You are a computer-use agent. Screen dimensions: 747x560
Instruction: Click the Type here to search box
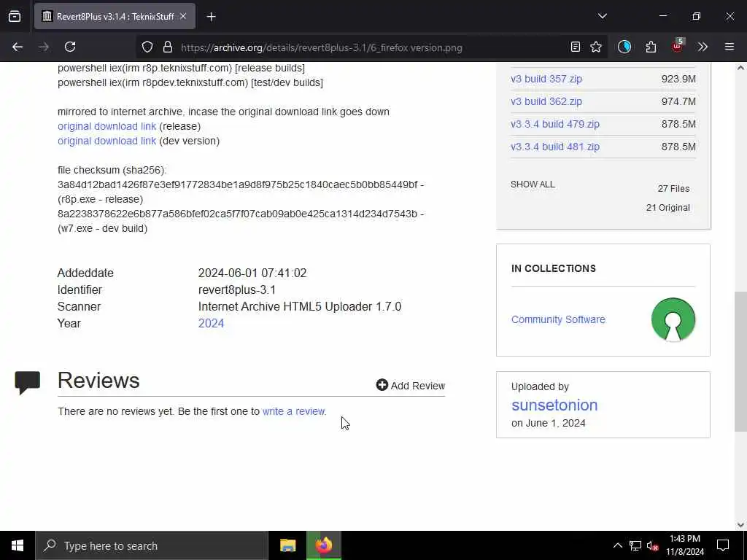coord(152,545)
